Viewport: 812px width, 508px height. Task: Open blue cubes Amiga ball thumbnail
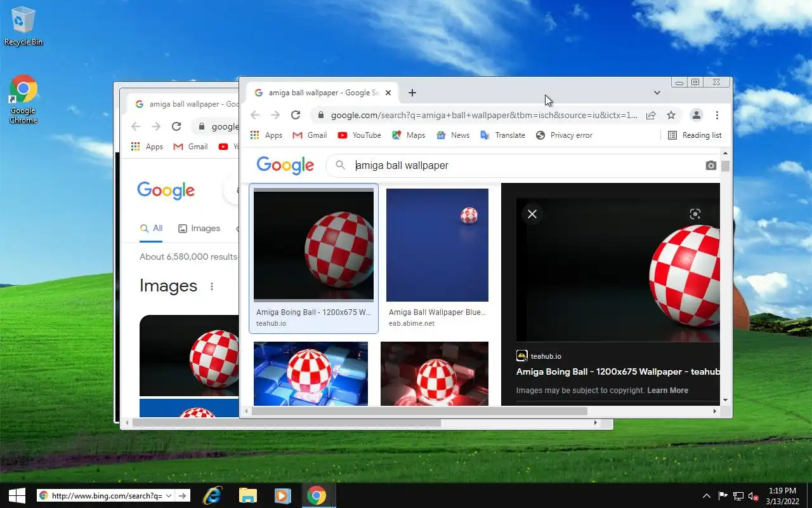311,374
